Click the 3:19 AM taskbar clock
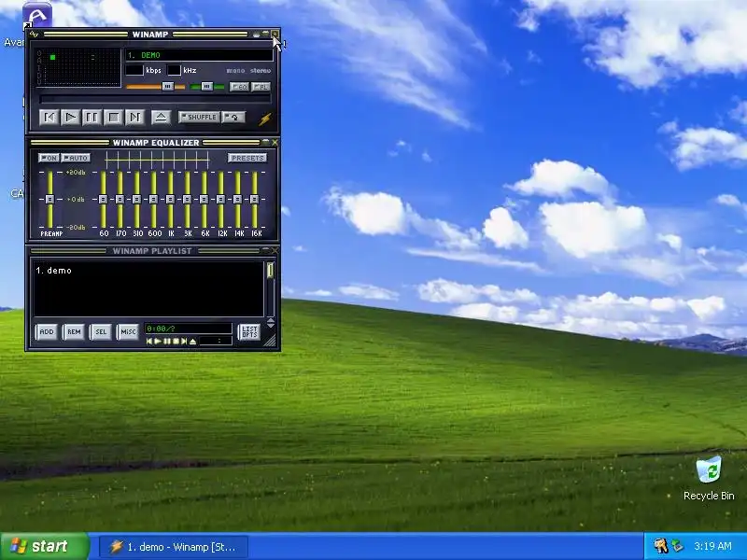 pos(712,546)
